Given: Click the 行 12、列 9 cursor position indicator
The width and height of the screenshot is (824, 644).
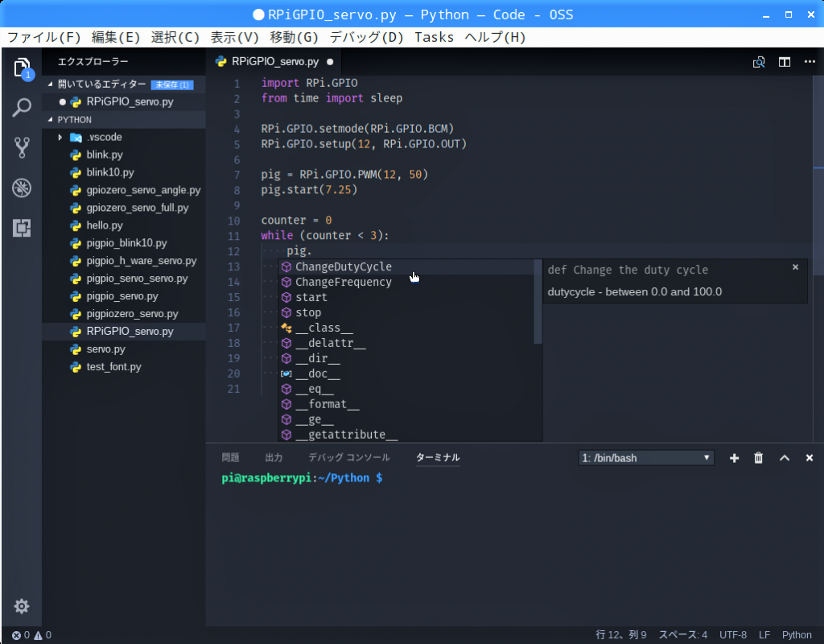Looking at the screenshot, I should (620, 635).
